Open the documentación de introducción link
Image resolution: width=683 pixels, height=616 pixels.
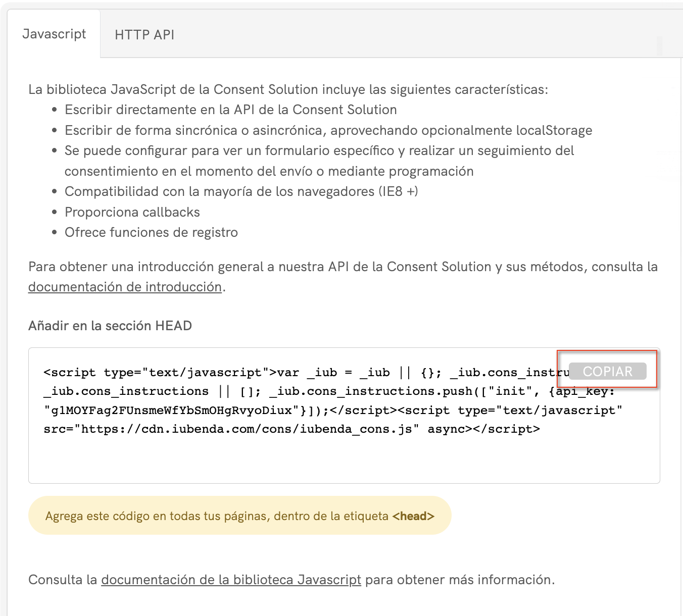point(125,287)
